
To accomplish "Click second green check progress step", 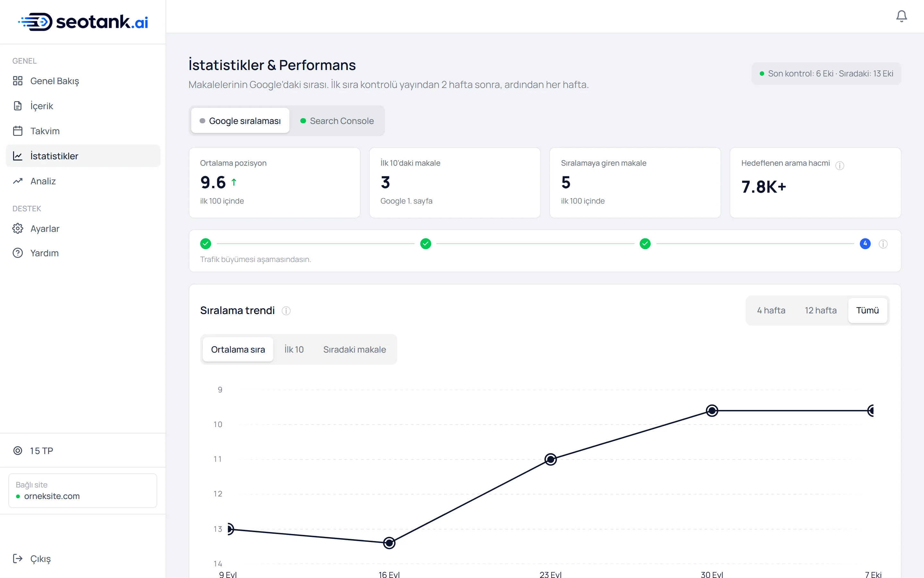I will coord(426,243).
